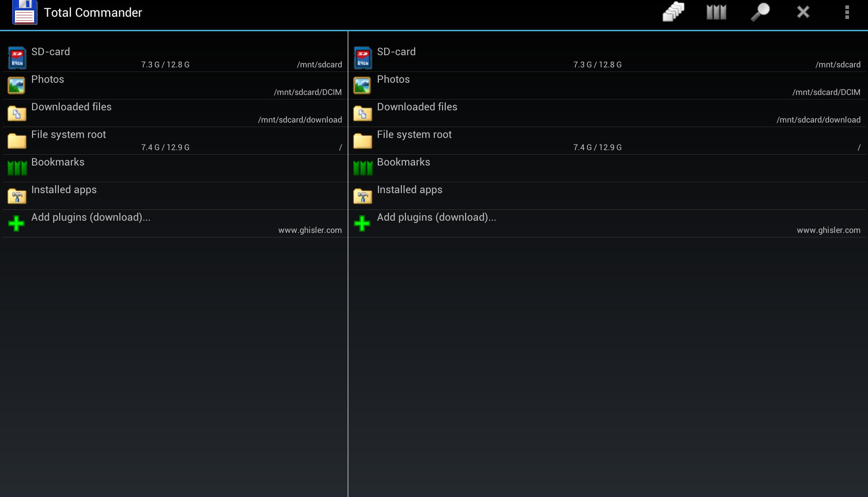Click the Downloaded files folder icon in the right panel
The width and height of the screenshot is (868, 497).
pyautogui.click(x=362, y=113)
